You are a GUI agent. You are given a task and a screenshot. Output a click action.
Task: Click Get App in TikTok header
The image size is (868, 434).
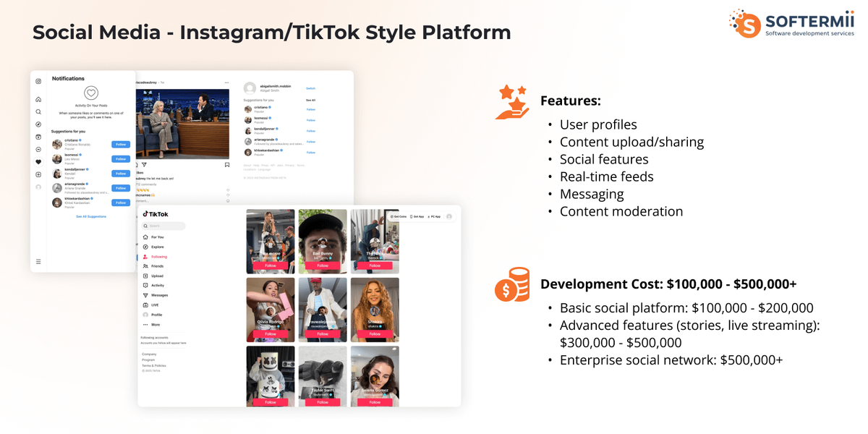pos(417,216)
